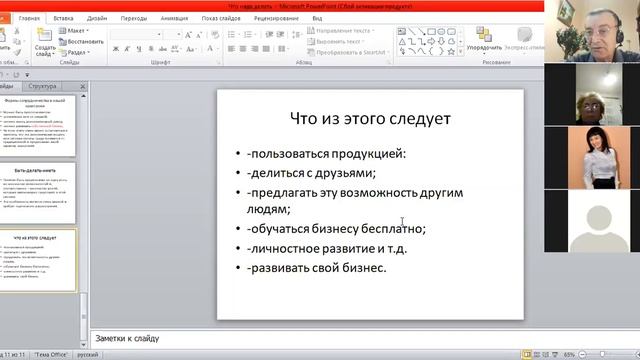Toggle strikethrough (abc) formatting

tap(163, 49)
